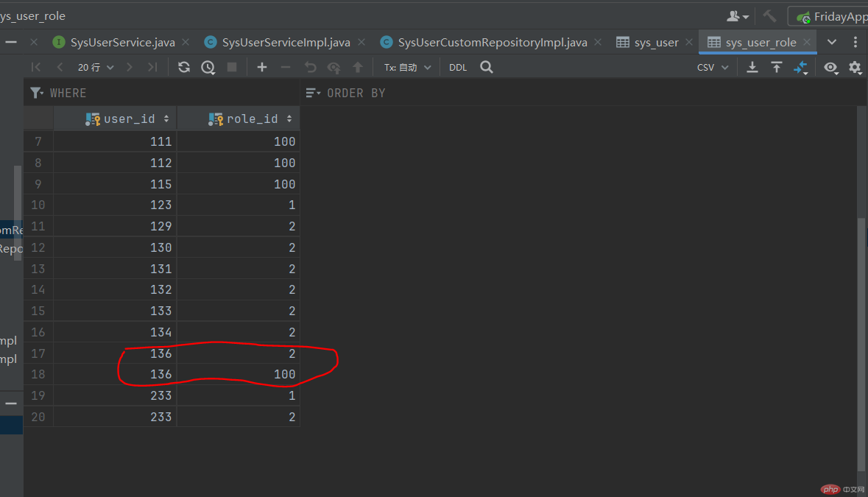Open compare data arrows icon
This screenshot has width=868, height=497.
tap(800, 68)
